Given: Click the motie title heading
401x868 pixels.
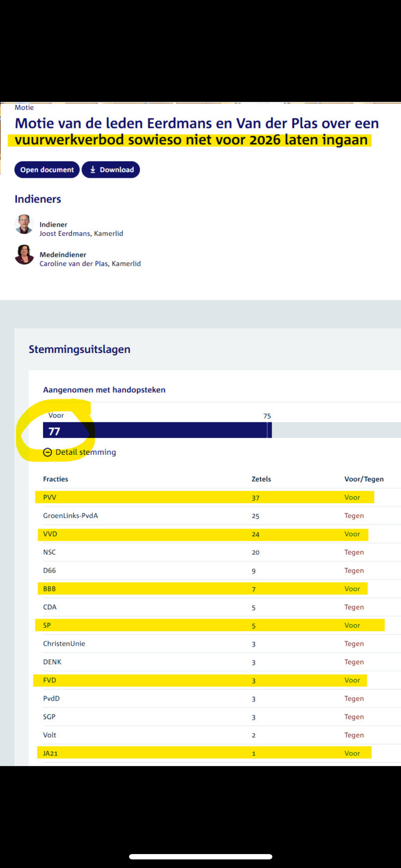Looking at the screenshot, I should point(196,132).
